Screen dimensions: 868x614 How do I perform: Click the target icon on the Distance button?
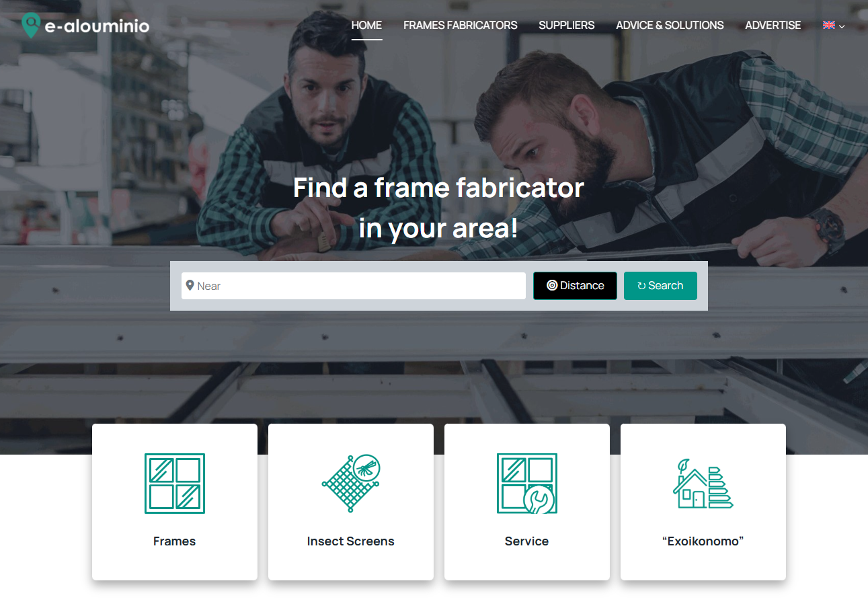tap(552, 286)
